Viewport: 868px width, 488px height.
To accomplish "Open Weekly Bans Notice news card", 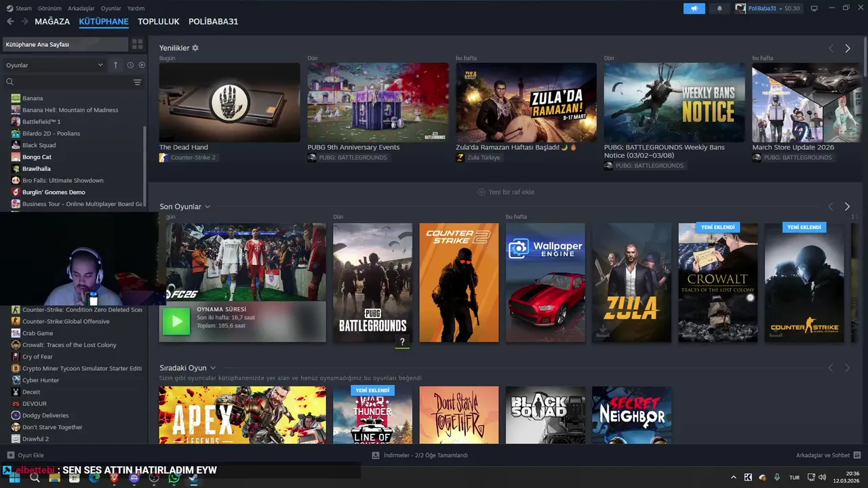I will coord(674,102).
